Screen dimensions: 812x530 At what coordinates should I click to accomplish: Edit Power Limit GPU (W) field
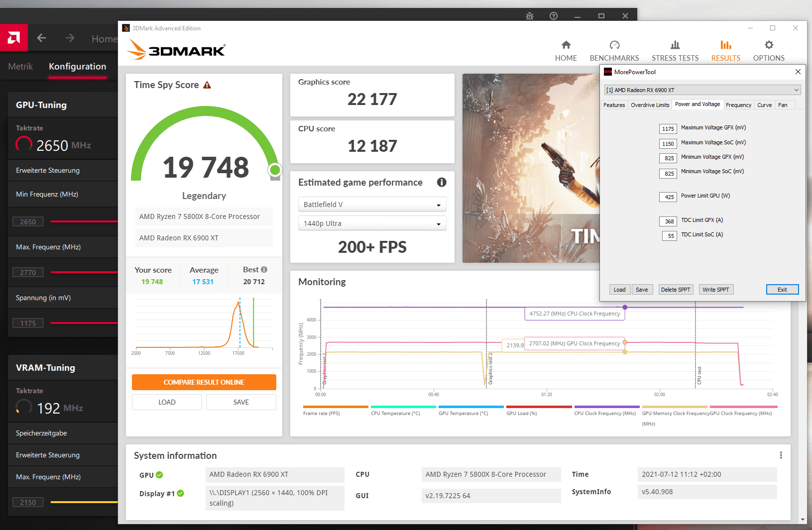(x=668, y=197)
